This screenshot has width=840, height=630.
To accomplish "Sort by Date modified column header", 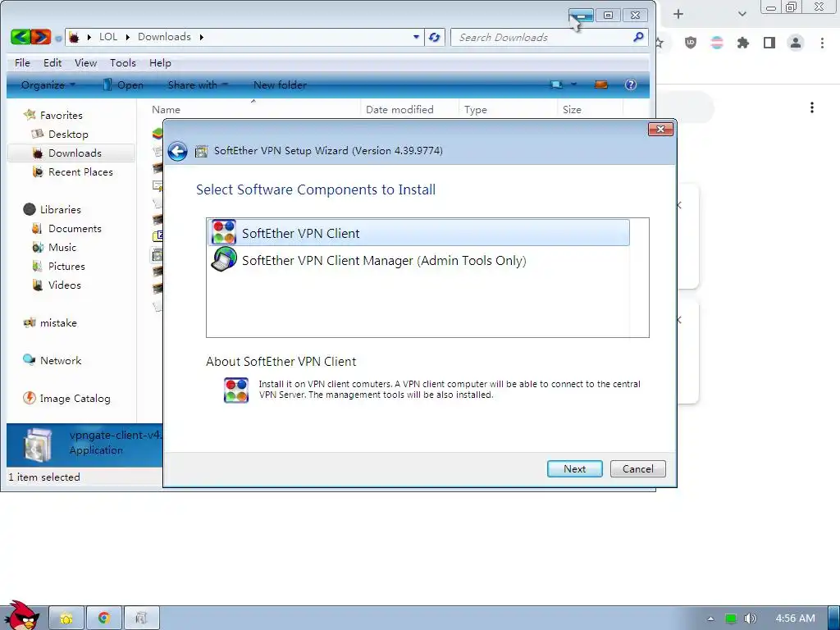I will coord(399,109).
